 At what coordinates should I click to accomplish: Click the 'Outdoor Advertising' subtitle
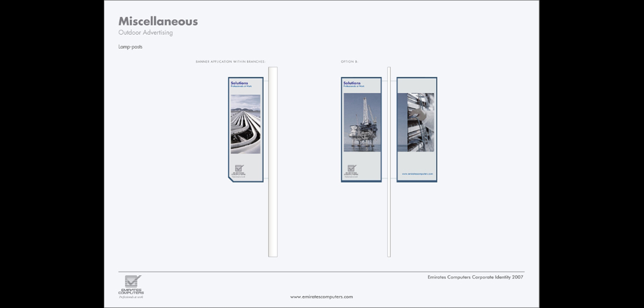point(145,33)
